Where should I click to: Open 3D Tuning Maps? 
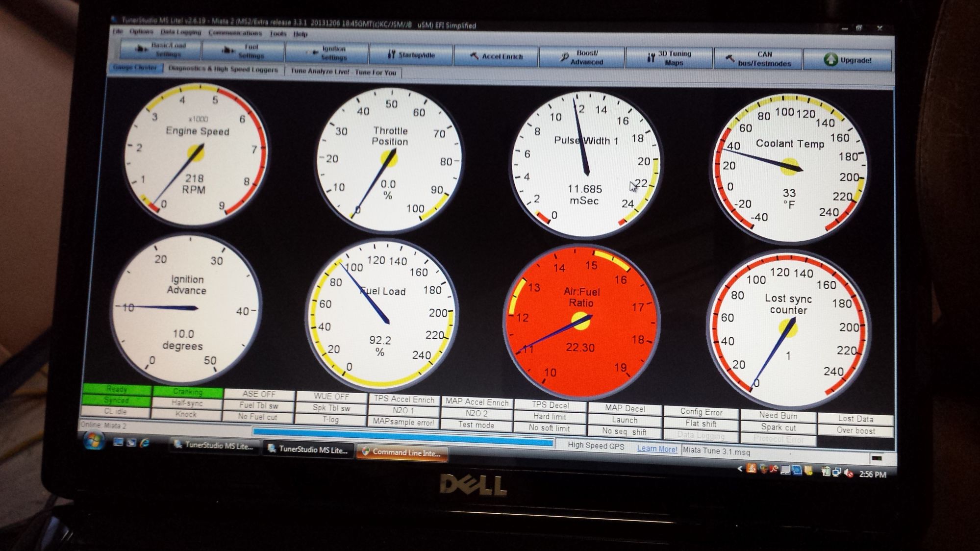(668, 58)
